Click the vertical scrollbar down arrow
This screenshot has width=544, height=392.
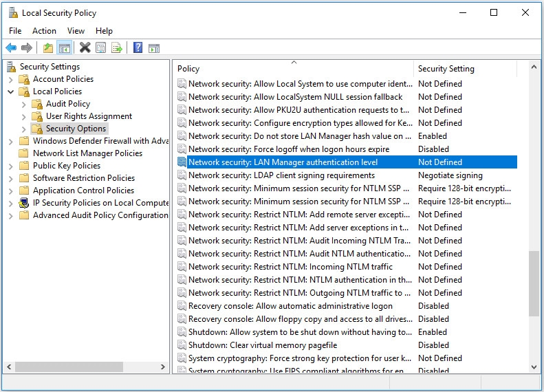click(x=534, y=367)
